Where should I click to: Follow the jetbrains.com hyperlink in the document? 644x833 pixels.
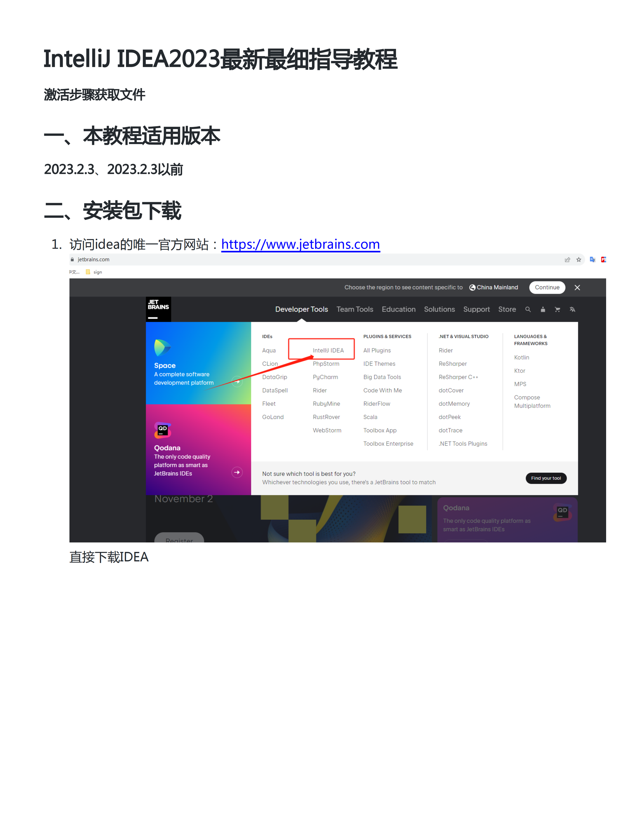click(300, 245)
